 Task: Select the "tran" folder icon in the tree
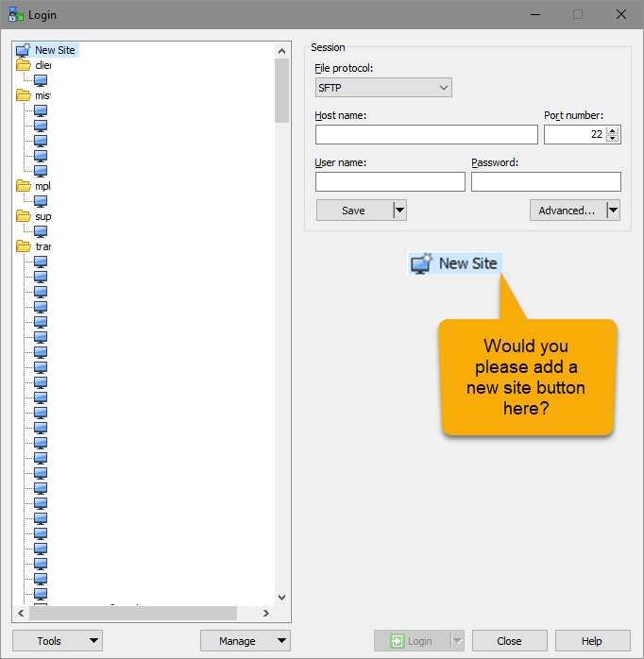point(24,246)
